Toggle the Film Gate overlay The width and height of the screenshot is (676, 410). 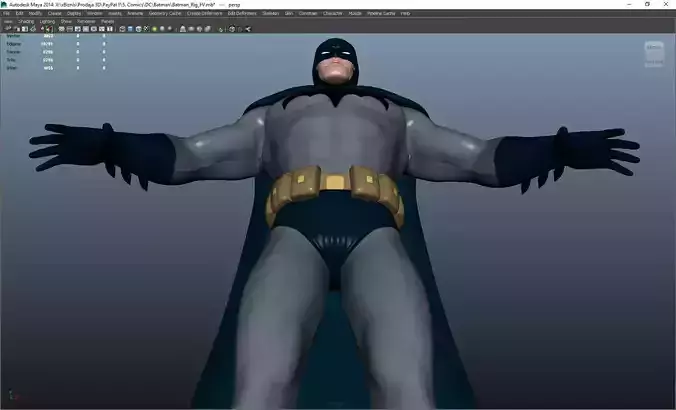click(70, 29)
